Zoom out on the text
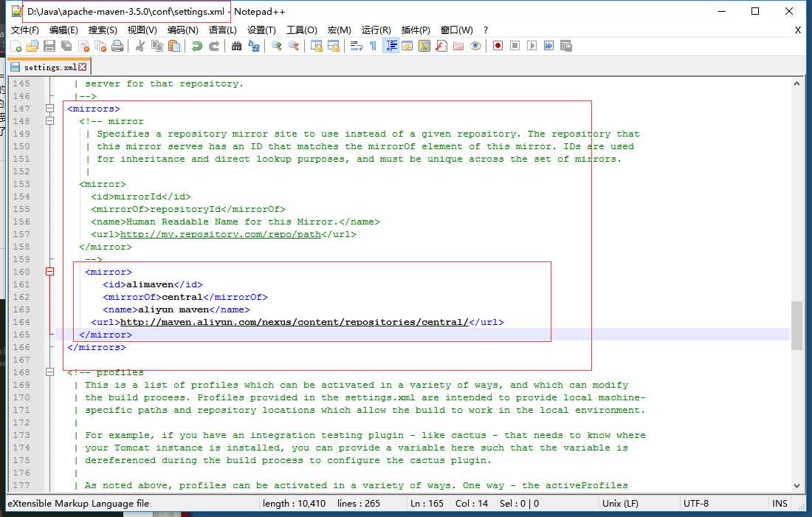The image size is (812, 517). 294,46
